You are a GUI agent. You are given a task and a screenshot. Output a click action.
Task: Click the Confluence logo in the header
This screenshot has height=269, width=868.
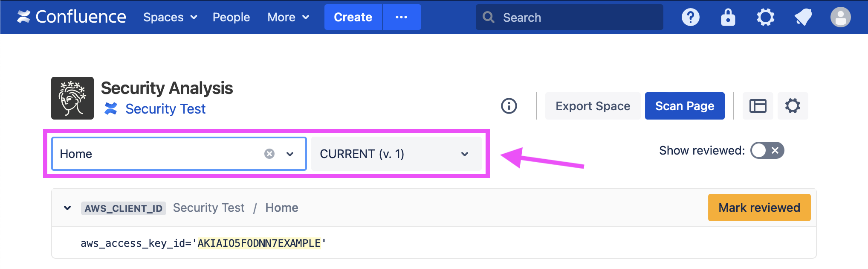tap(71, 17)
